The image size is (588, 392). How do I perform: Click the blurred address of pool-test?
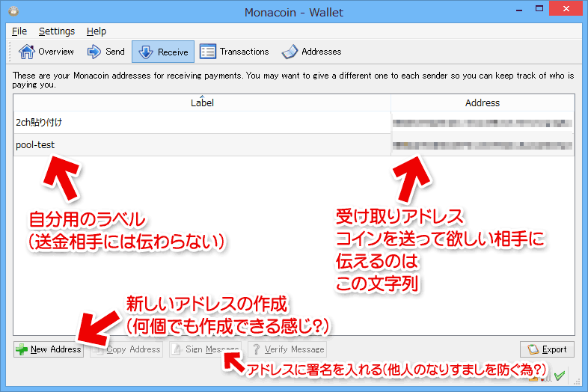tap(483, 145)
